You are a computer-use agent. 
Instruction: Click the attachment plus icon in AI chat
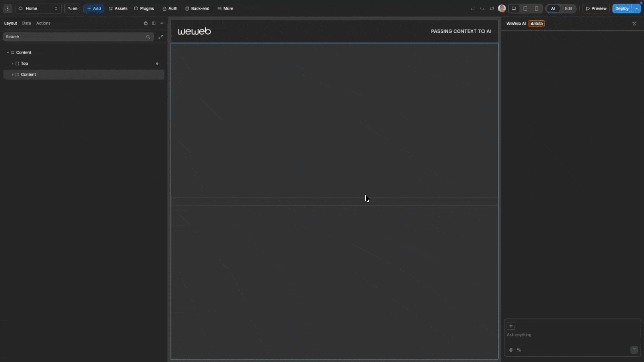(x=511, y=326)
